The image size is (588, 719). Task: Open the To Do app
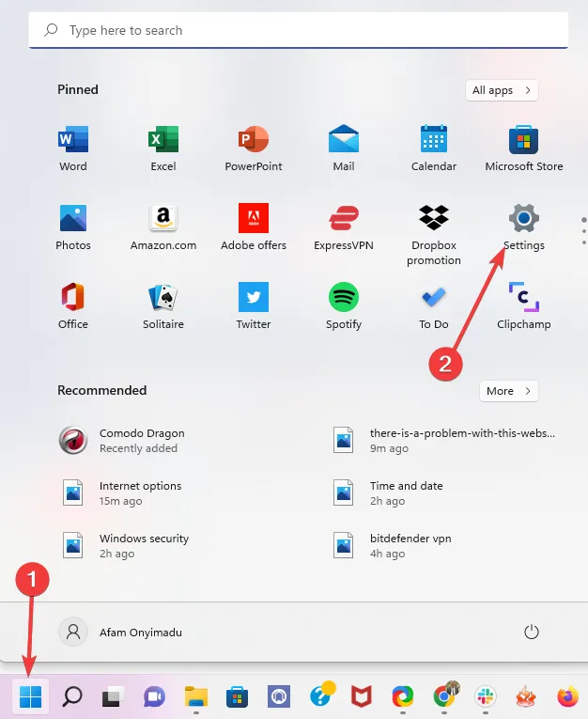434,305
